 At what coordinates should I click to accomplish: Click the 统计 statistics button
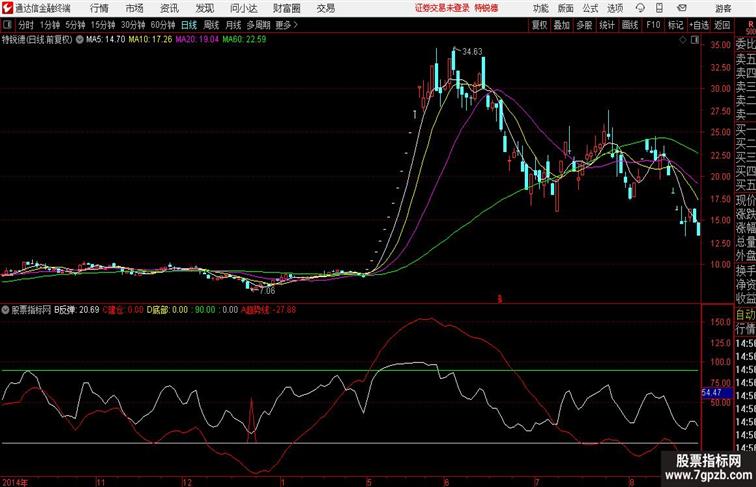point(607,25)
